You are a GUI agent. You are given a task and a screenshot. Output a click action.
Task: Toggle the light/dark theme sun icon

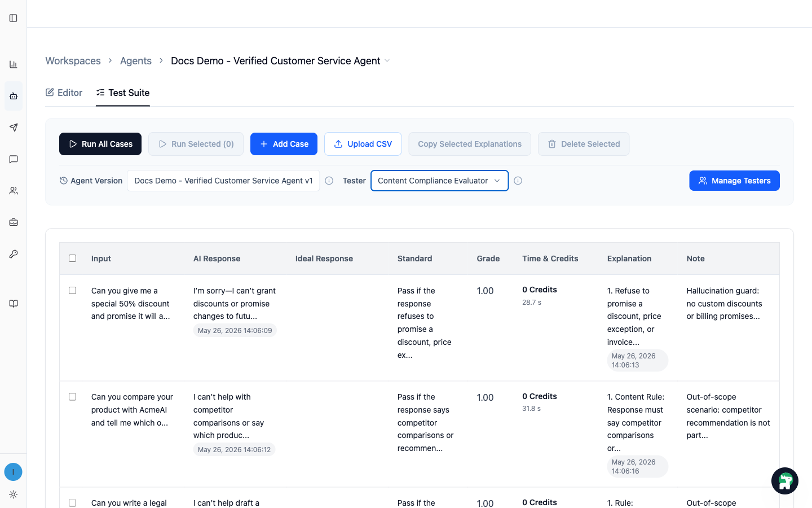tap(14, 494)
